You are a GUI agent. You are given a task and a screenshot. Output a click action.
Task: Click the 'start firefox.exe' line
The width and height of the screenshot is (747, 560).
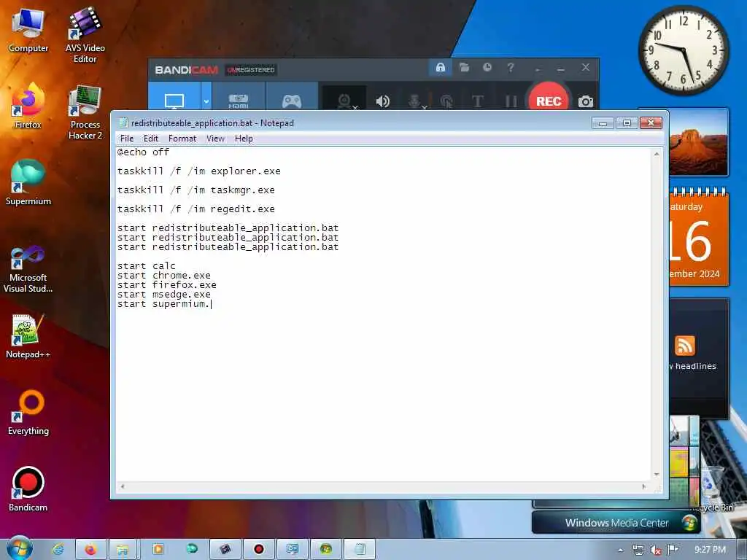click(x=167, y=285)
